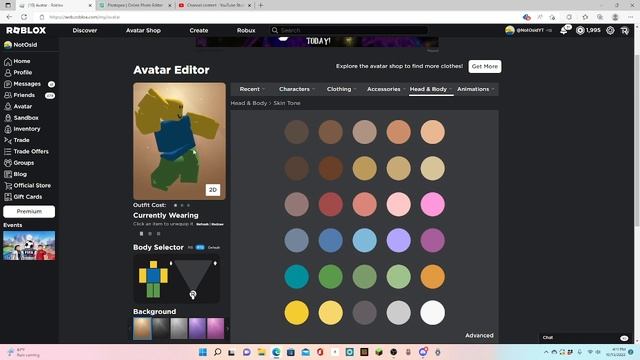
Task: Toggle the avatar preview to 2D
Action: [213, 190]
